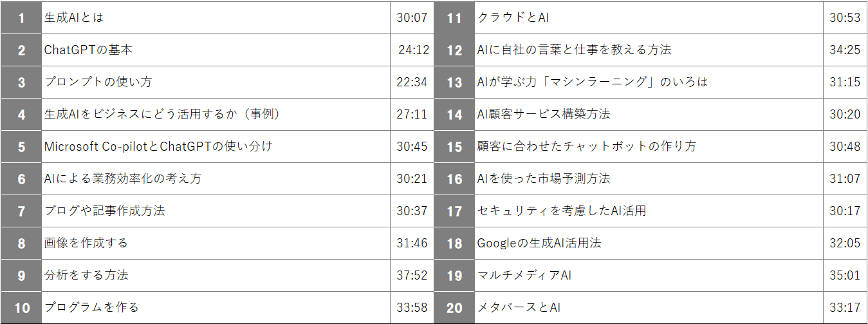
Task: Click the duration 37:52
Action: click(x=412, y=275)
